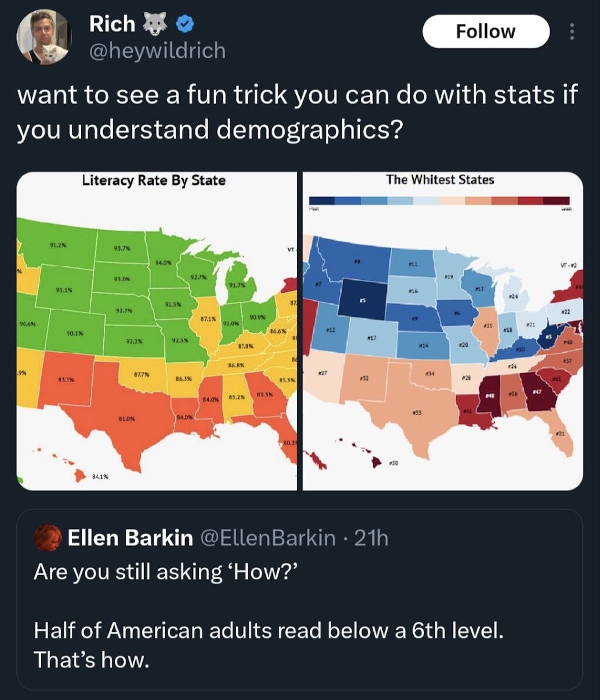Viewport: 600px width, 700px height.
Task: Click the Rich display name
Action: tap(112, 24)
